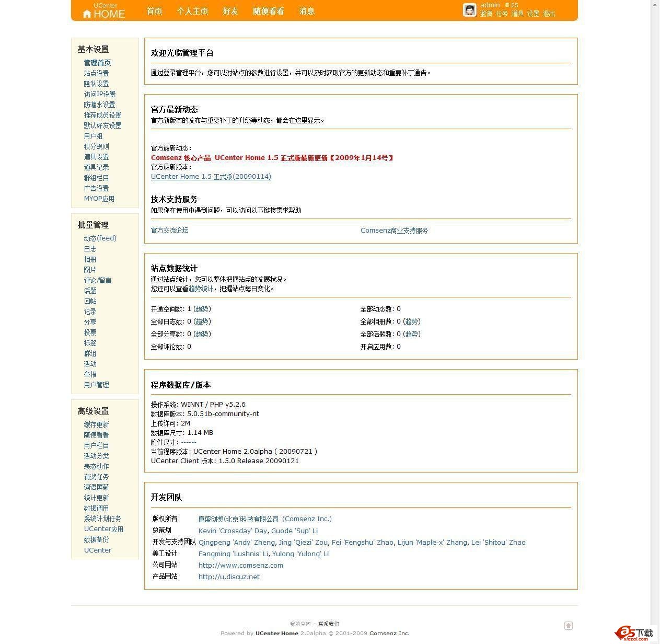Open MYOP应用 in sidebar
The width and height of the screenshot is (660, 644).
[x=99, y=199]
